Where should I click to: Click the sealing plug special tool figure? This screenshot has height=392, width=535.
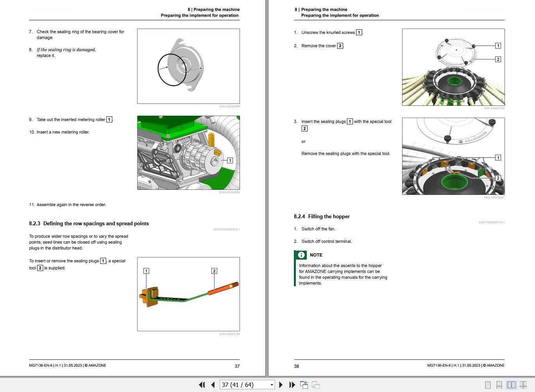point(188,294)
